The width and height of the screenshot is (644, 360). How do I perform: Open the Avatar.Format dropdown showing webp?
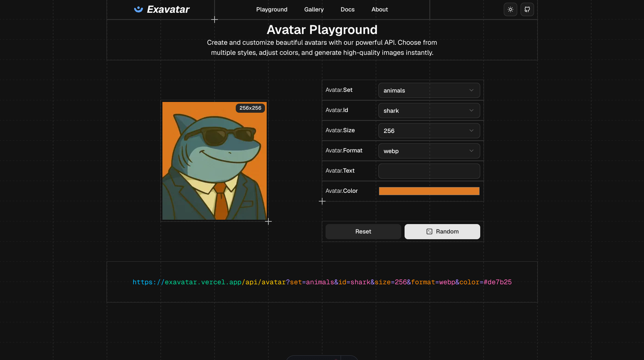(x=429, y=151)
